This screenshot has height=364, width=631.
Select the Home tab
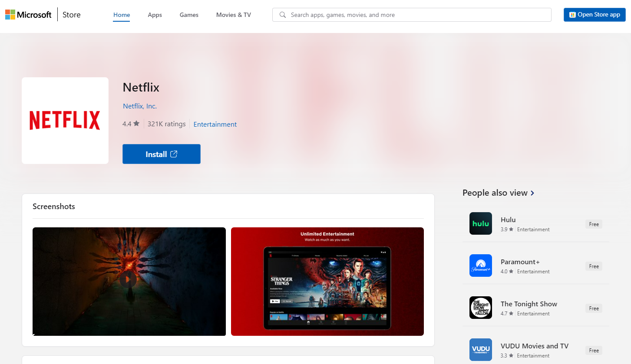point(122,15)
